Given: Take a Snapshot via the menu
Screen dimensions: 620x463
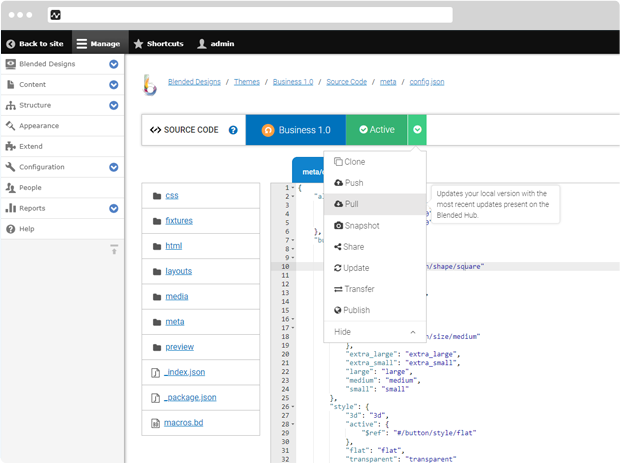Looking at the screenshot, I should click(x=361, y=226).
